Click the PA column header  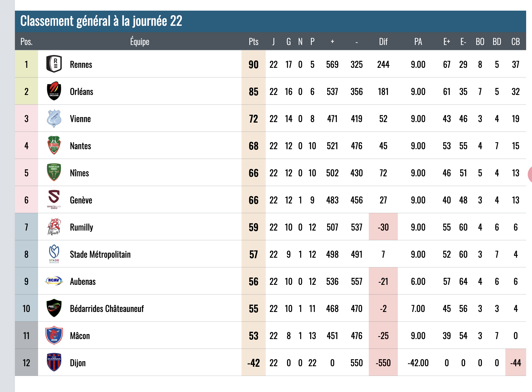click(418, 42)
